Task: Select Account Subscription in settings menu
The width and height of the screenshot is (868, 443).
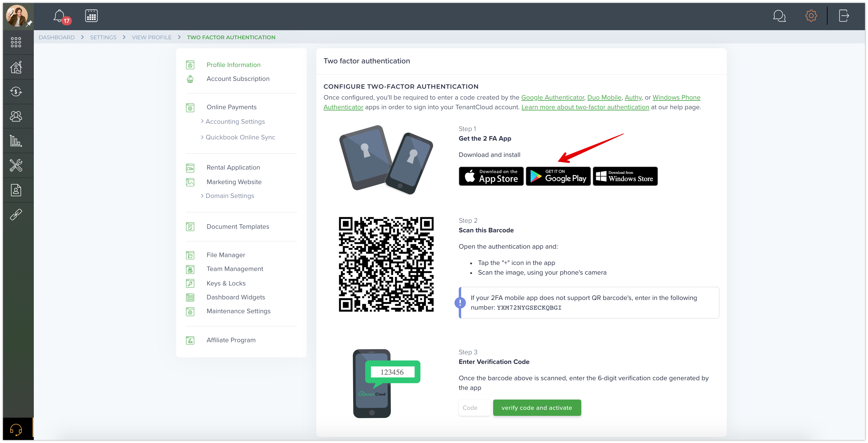Action: [x=238, y=79]
